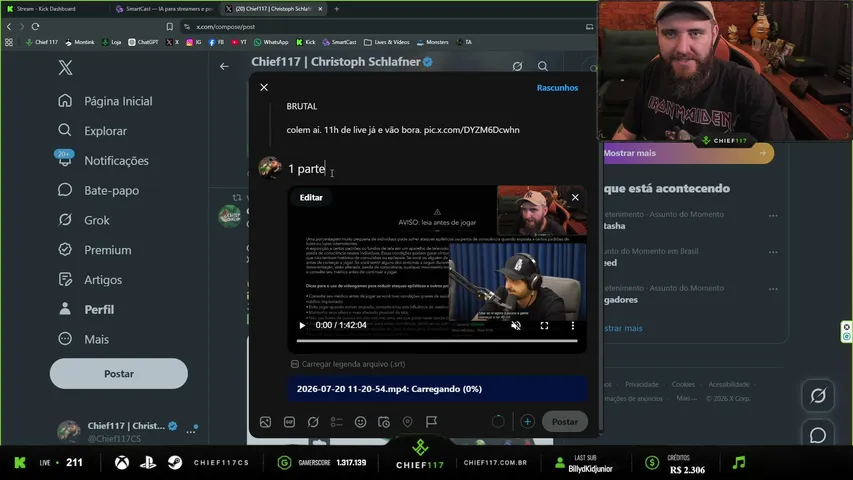The height and width of the screenshot is (480, 853).
Task: Reload the page
Action: coord(35,26)
